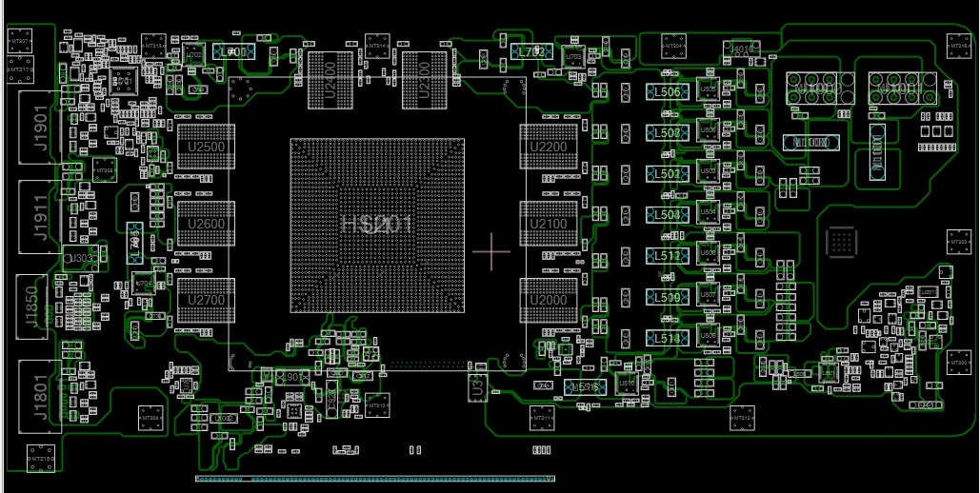This screenshot has width=980, height=493.
Task: Select memory chip U2700
Action: pos(206,301)
